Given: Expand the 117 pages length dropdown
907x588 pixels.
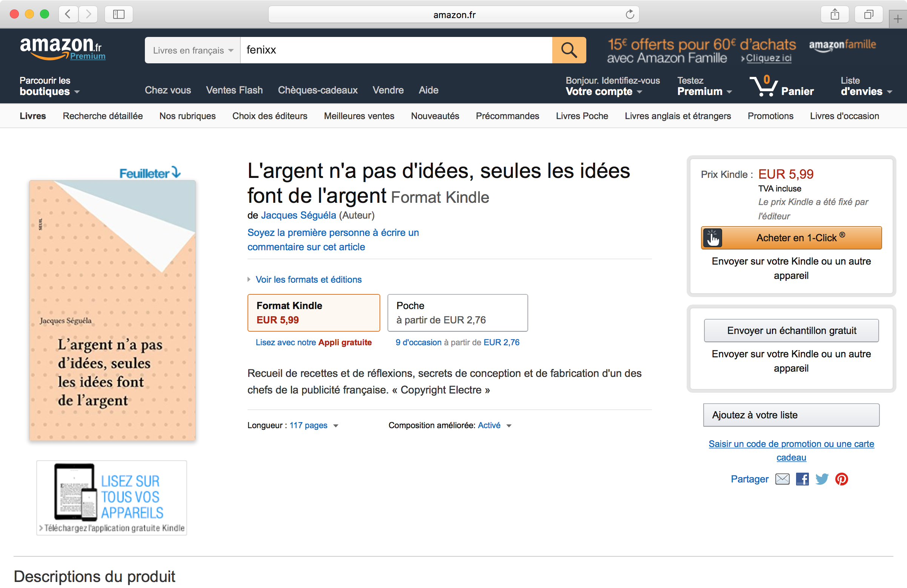Looking at the screenshot, I should [x=314, y=426].
